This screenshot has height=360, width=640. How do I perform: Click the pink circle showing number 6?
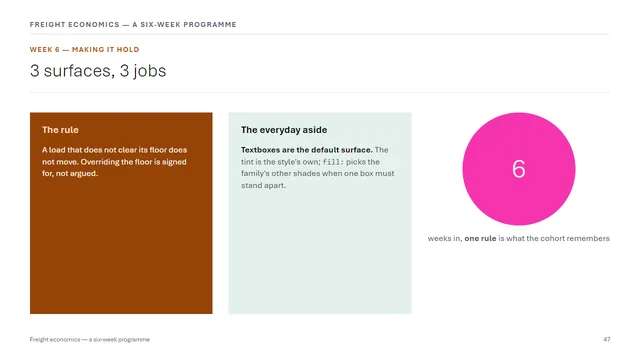(518, 169)
